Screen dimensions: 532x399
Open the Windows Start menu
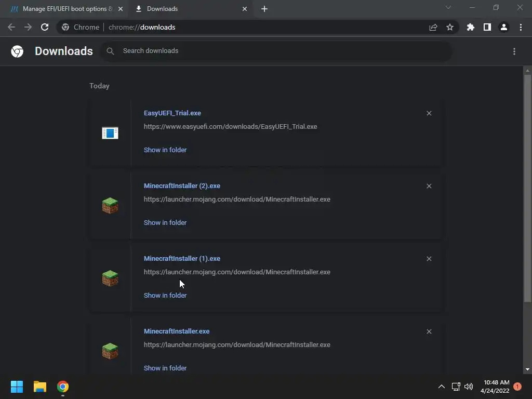[17, 387]
